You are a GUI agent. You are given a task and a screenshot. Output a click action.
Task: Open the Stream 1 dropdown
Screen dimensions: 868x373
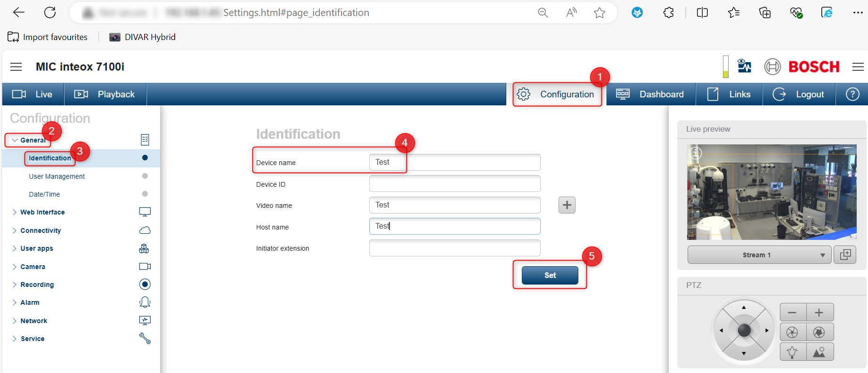point(759,255)
